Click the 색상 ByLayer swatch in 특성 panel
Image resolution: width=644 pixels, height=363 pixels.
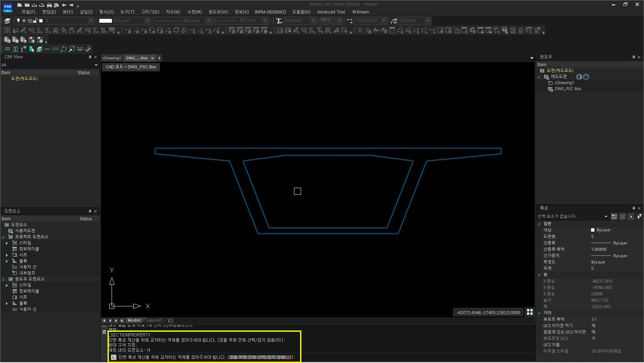tap(593, 230)
